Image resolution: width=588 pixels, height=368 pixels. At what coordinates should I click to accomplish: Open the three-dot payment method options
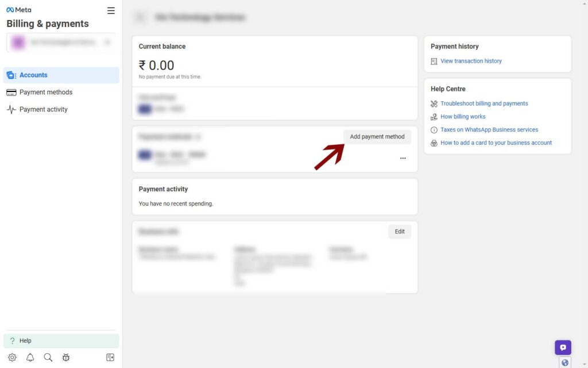403,158
